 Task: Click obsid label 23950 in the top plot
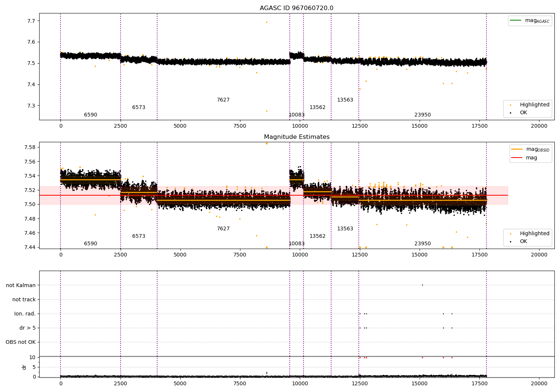click(423, 115)
